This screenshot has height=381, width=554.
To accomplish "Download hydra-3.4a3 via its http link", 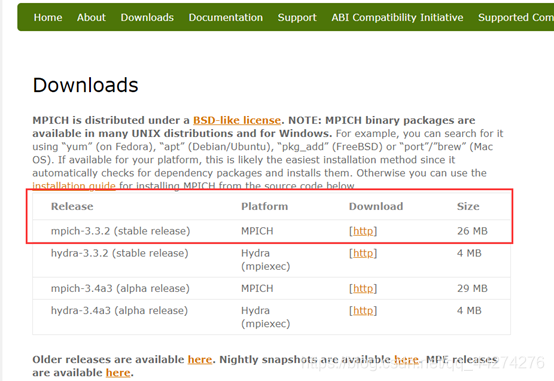I will (x=363, y=310).
